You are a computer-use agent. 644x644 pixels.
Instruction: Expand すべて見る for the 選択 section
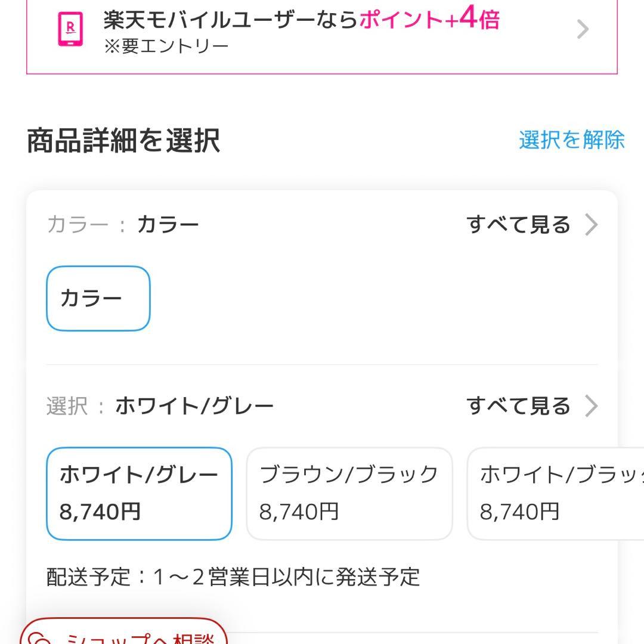click(x=519, y=406)
